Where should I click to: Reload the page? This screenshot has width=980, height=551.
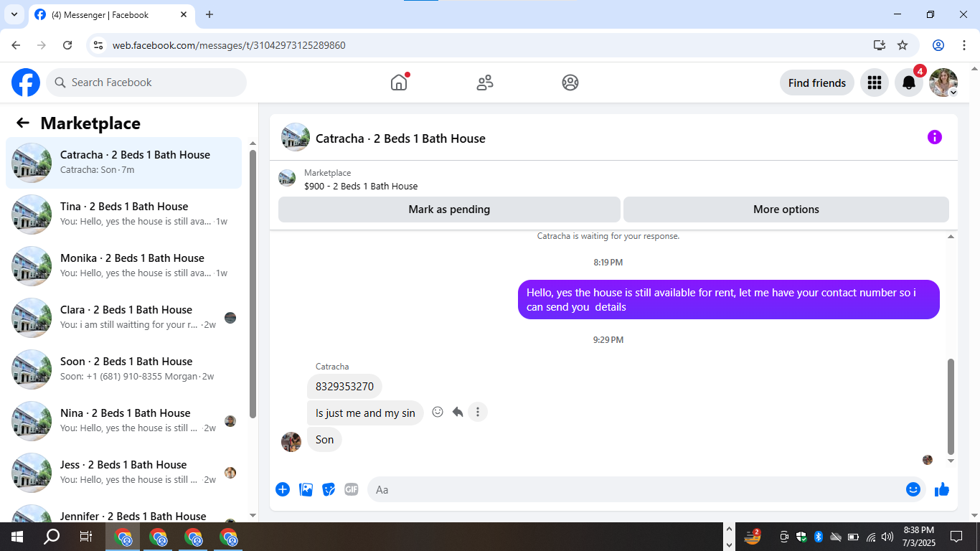tap(67, 45)
